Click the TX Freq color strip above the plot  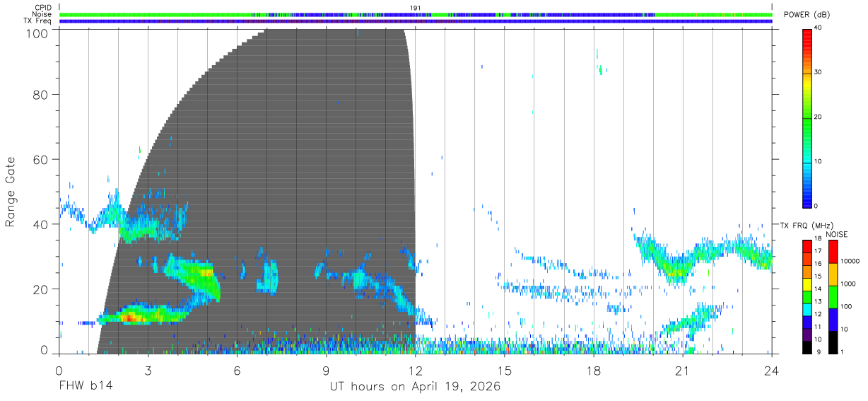click(416, 21)
